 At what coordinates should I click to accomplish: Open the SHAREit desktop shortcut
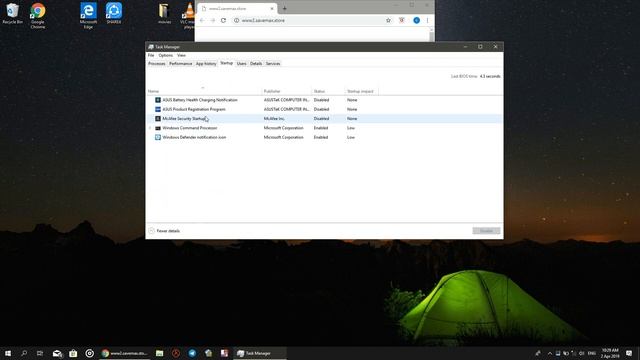(x=113, y=13)
